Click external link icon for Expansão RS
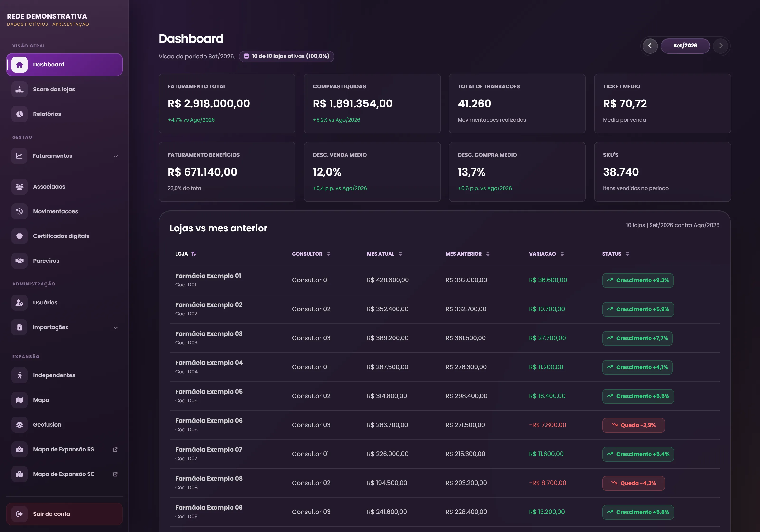This screenshot has height=532, width=760. coord(115,450)
